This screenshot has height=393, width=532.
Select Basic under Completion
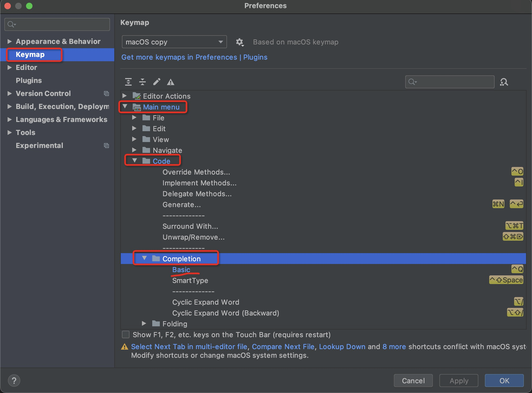pos(181,269)
